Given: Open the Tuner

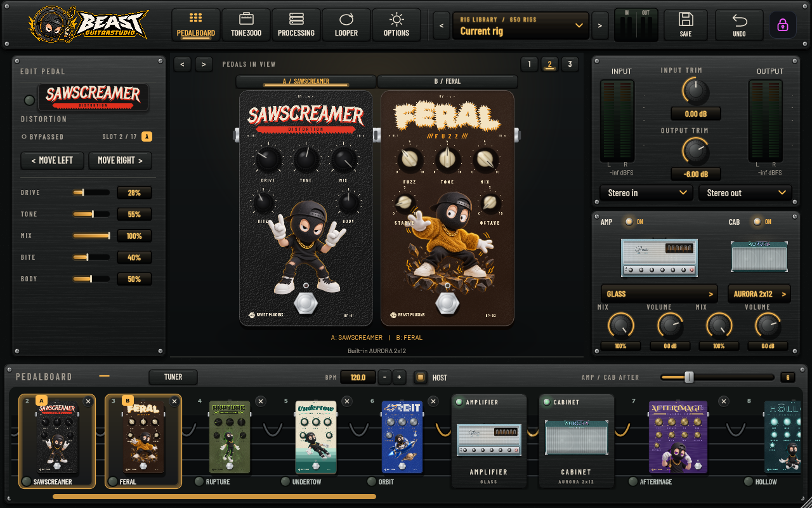Looking at the screenshot, I should click(x=173, y=377).
